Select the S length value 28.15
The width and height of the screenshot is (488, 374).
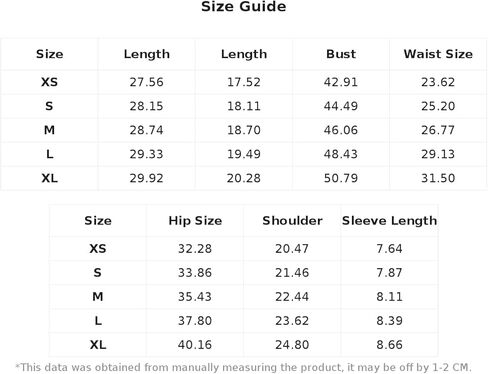(146, 106)
